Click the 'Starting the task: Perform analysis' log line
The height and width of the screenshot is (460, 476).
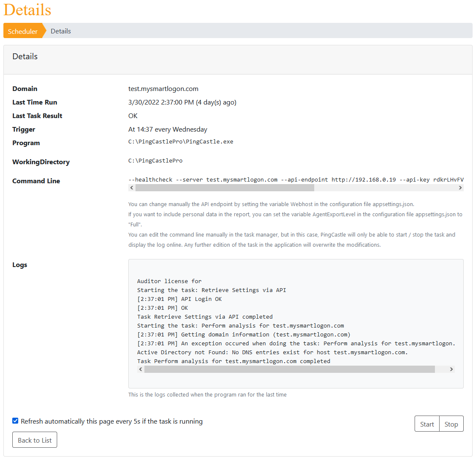pos(241,325)
